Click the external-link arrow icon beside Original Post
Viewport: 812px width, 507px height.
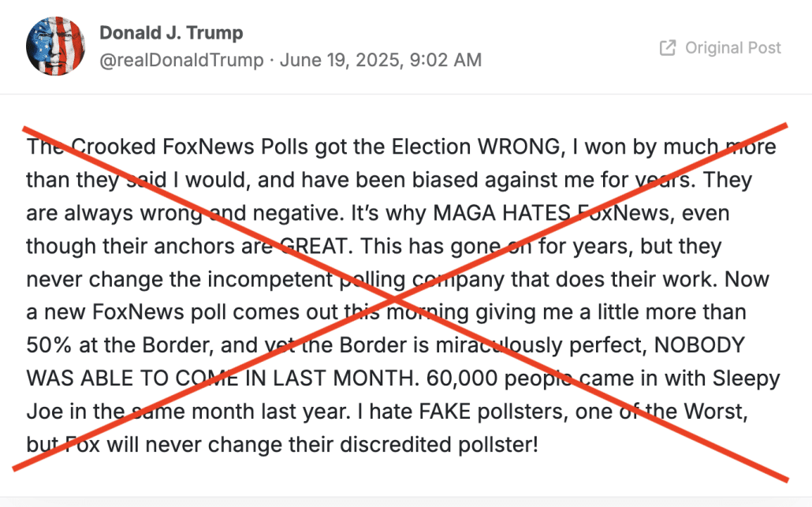point(668,47)
